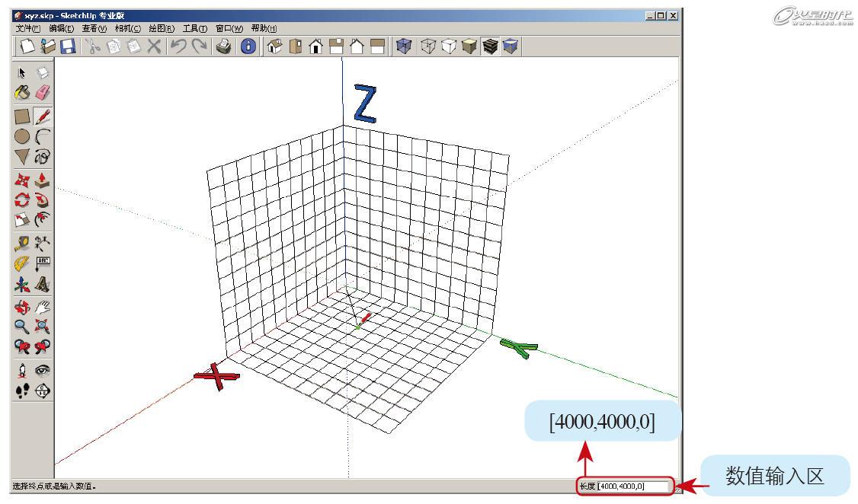Screen dimensions: 858x504
Task: Choose the Pan hand tool
Action: pyautogui.click(x=43, y=307)
